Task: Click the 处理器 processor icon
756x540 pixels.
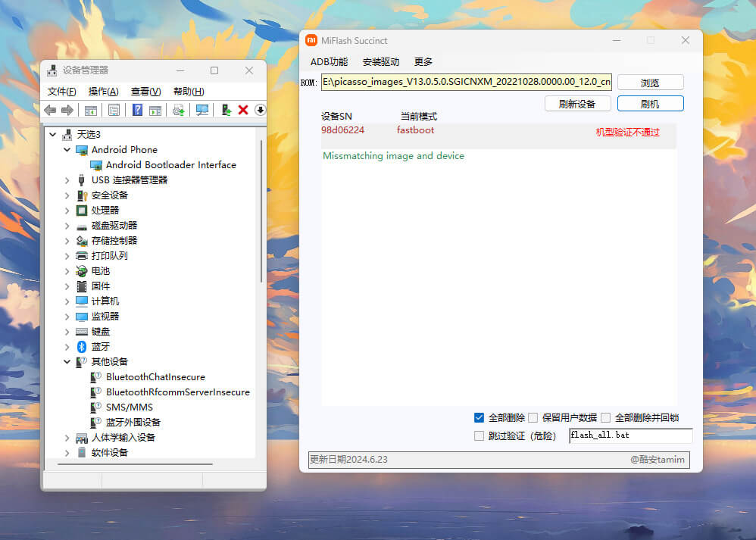Action: 82,211
